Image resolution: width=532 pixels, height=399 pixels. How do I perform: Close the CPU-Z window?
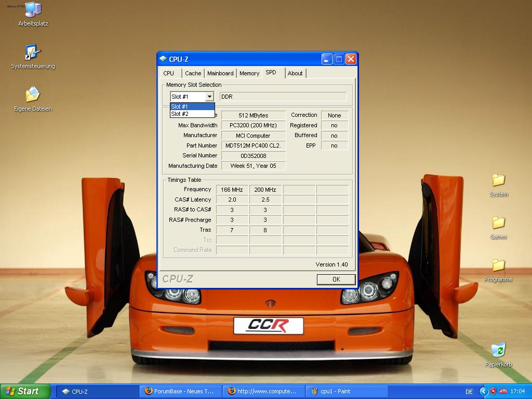point(351,59)
